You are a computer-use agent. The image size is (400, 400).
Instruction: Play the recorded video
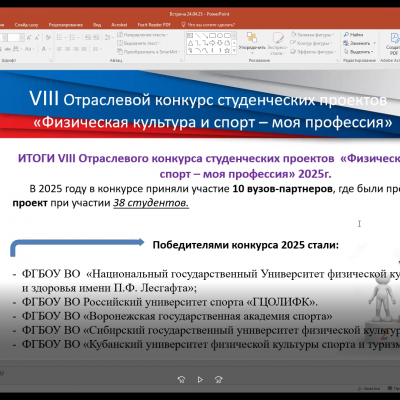[200, 379]
